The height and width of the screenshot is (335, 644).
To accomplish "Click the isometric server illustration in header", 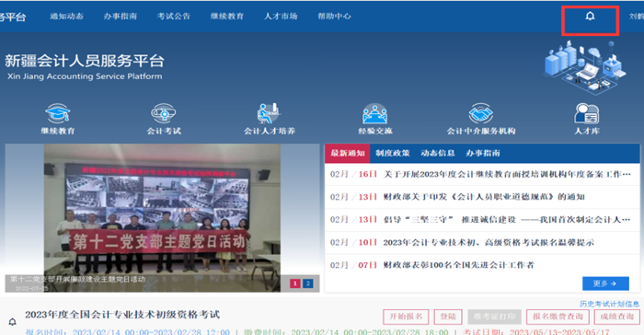I will [585, 68].
